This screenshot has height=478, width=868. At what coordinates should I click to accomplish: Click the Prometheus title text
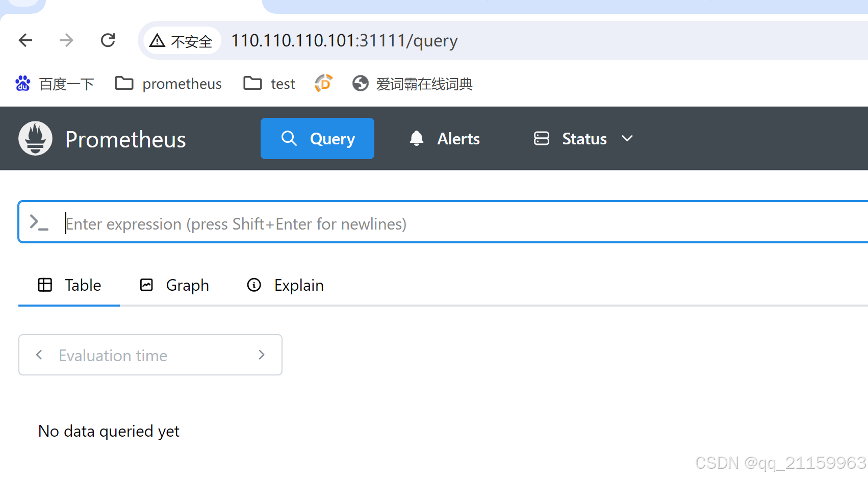click(x=125, y=139)
